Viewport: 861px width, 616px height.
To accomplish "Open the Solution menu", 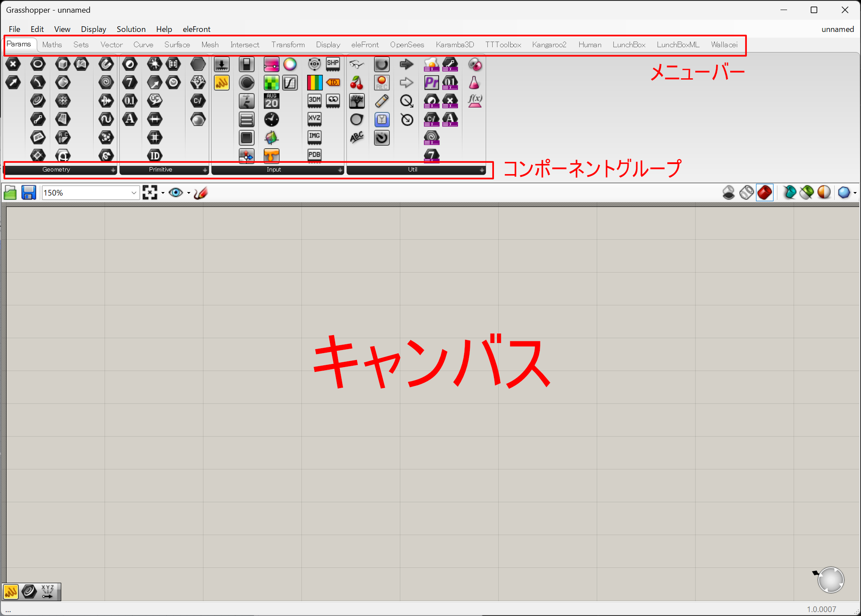I will tap(131, 29).
